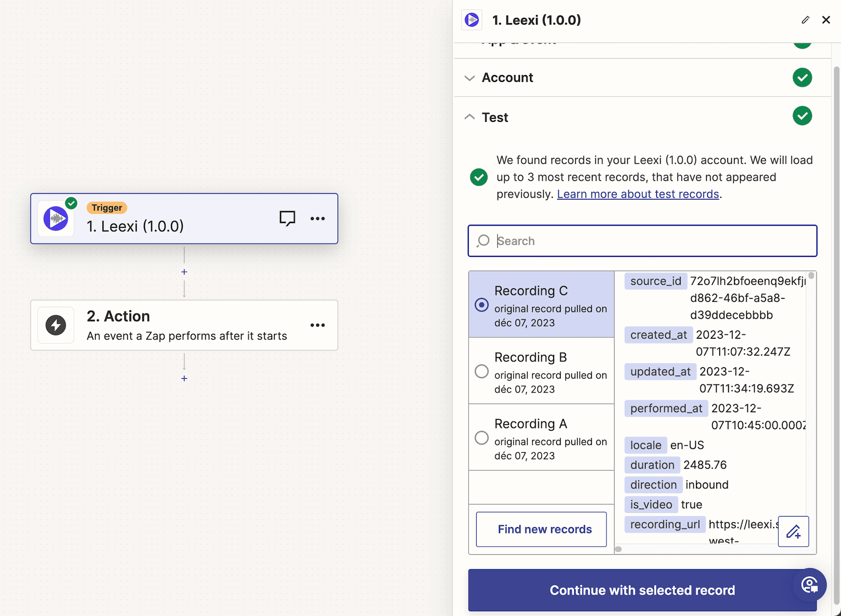The height and width of the screenshot is (616, 841).
Task: Click the plus icon between trigger and action
Action: tap(184, 272)
